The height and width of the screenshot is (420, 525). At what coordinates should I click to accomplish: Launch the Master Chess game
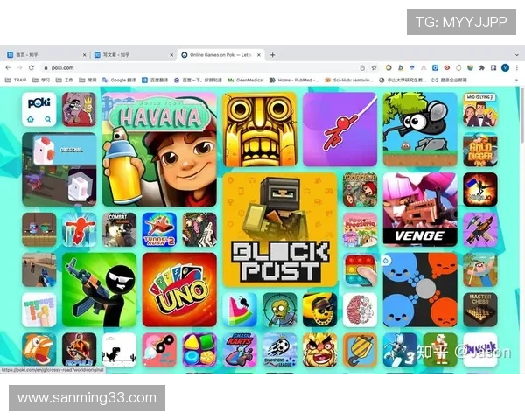coord(480,310)
